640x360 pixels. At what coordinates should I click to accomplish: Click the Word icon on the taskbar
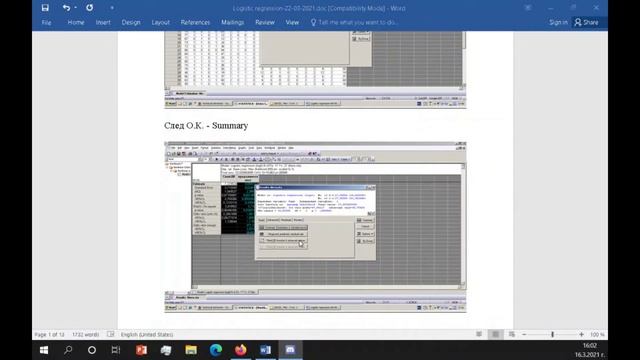tap(265, 350)
